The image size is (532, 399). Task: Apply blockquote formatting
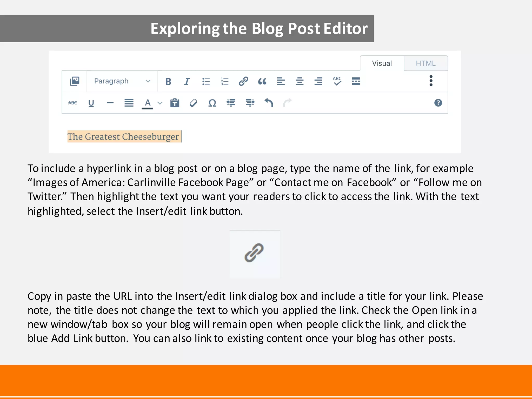262,82
